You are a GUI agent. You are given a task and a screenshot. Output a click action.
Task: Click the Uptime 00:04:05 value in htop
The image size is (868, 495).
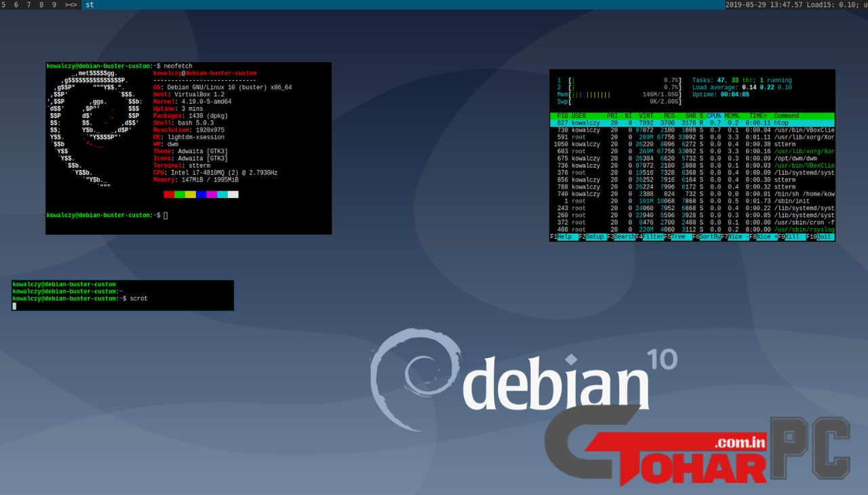735,95
